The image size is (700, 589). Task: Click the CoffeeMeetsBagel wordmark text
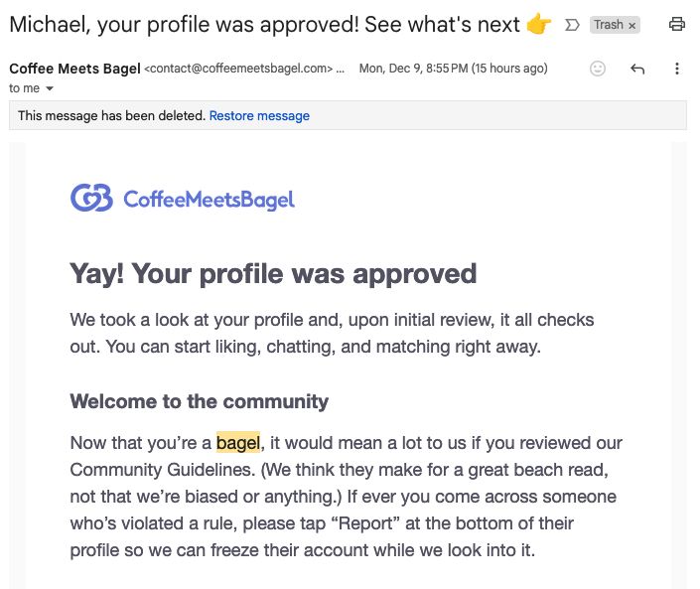pos(209,200)
